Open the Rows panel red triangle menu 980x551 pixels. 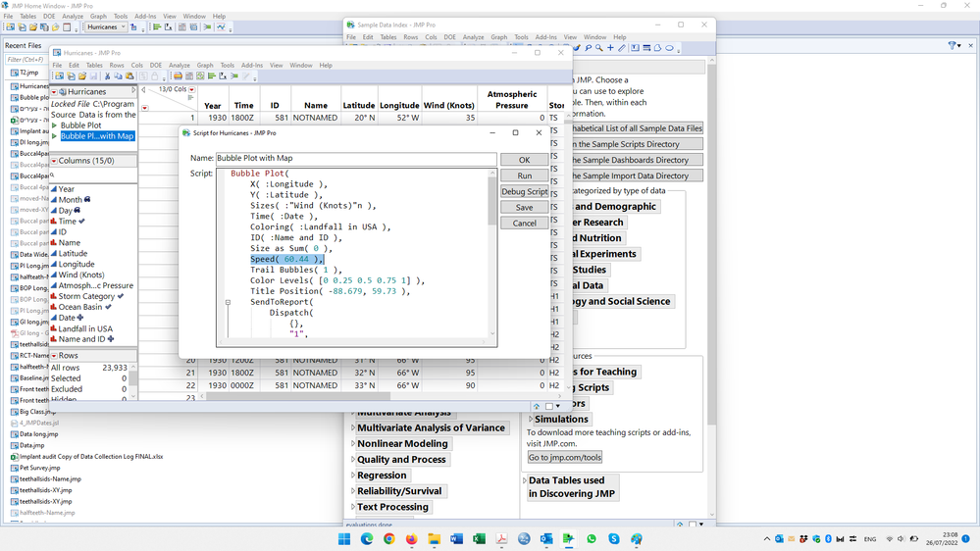(x=54, y=356)
